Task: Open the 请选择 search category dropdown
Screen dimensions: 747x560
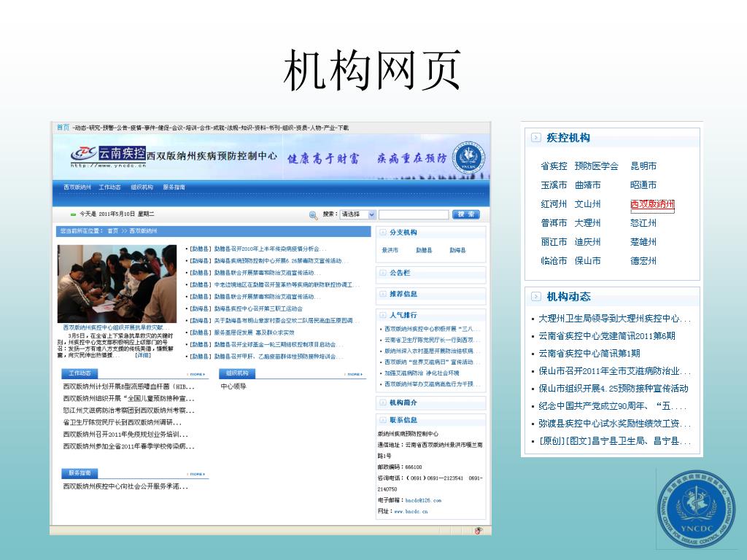Action: [x=357, y=214]
